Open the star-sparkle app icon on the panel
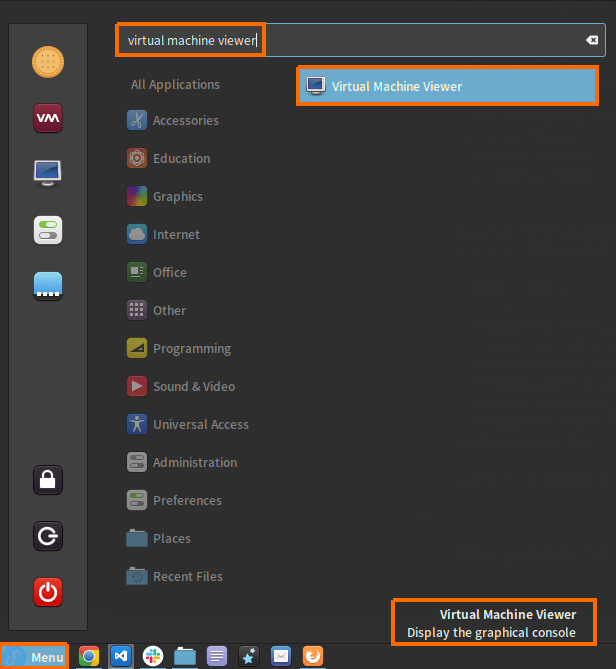The width and height of the screenshot is (616, 669). (249, 656)
